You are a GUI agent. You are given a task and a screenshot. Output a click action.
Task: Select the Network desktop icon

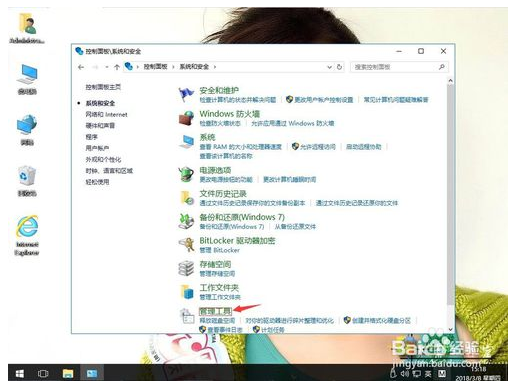[27, 130]
